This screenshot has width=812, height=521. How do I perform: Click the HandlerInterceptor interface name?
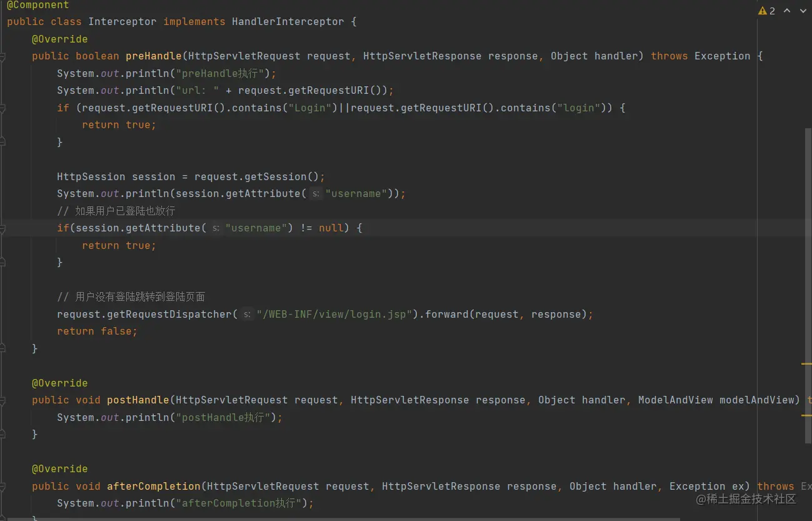pos(288,22)
